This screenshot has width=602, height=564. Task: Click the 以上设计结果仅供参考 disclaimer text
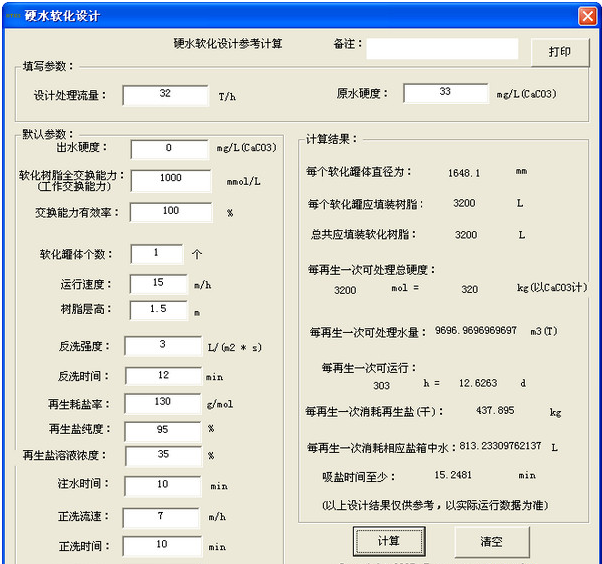[435, 505]
